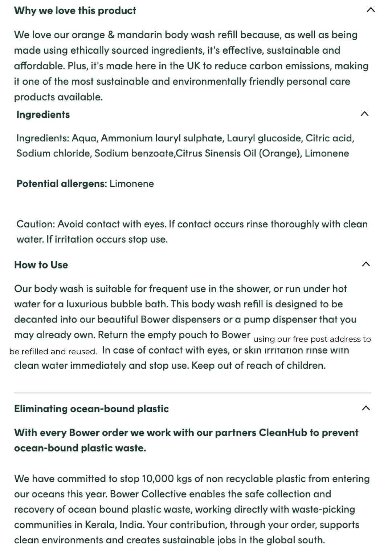Click the text about free post address
The height and width of the screenshot is (555, 392).
point(312,339)
